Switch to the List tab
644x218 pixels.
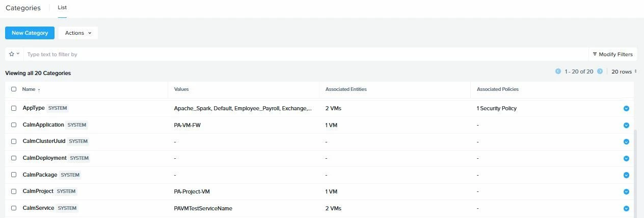[62, 8]
